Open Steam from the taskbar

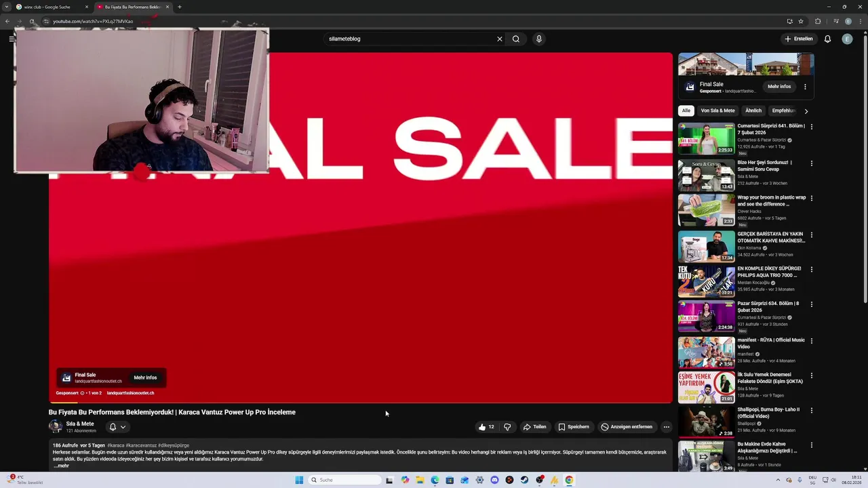point(524,480)
